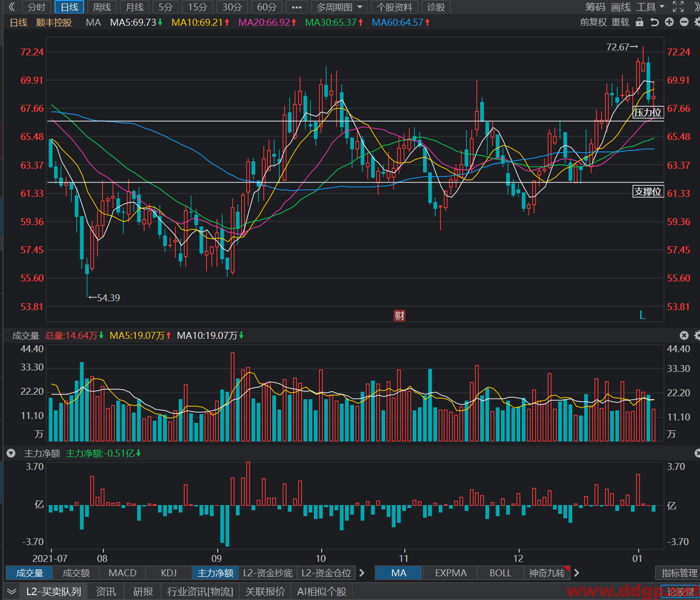Select the 15分 period

(x=198, y=7)
